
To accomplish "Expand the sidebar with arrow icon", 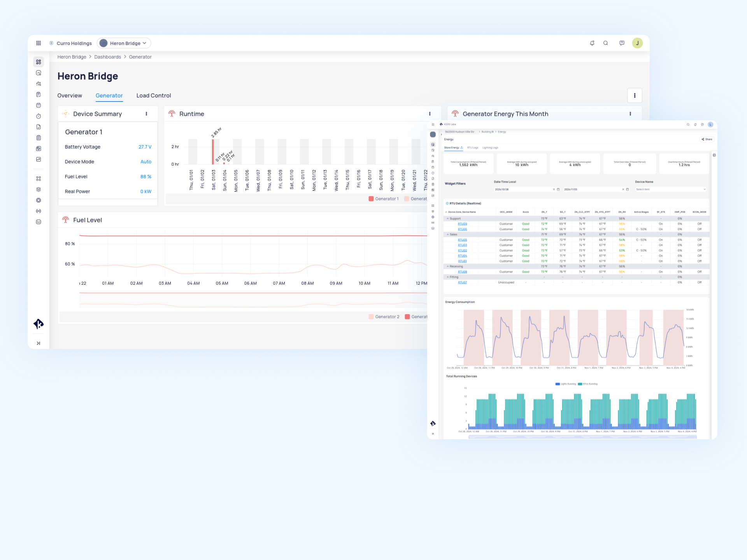I will 39,343.
